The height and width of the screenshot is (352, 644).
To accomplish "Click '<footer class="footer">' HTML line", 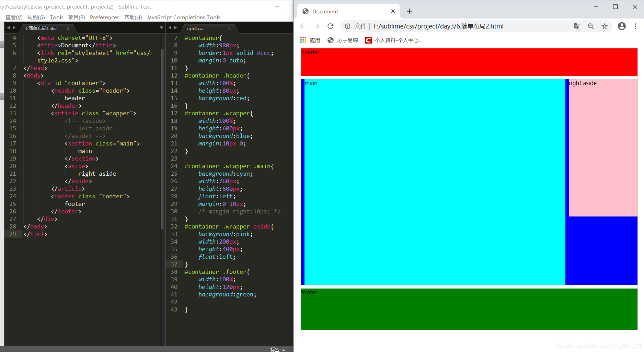I will (x=90, y=196).
